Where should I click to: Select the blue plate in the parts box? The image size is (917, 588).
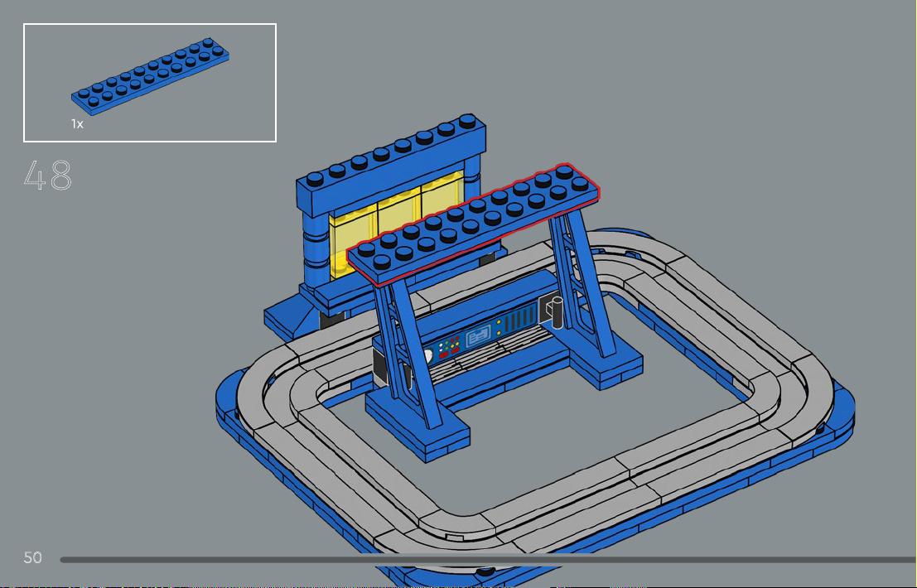click(150, 76)
